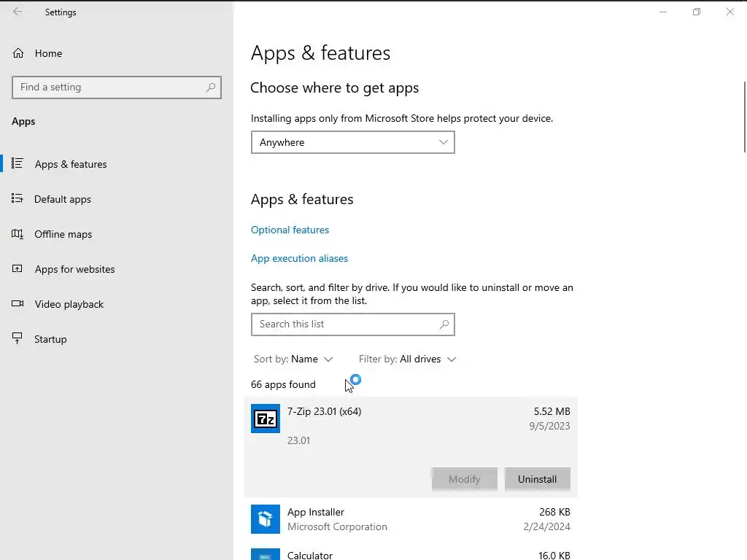
Task: Open Video playback settings
Action: pyautogui.click(x=69, y=304)
